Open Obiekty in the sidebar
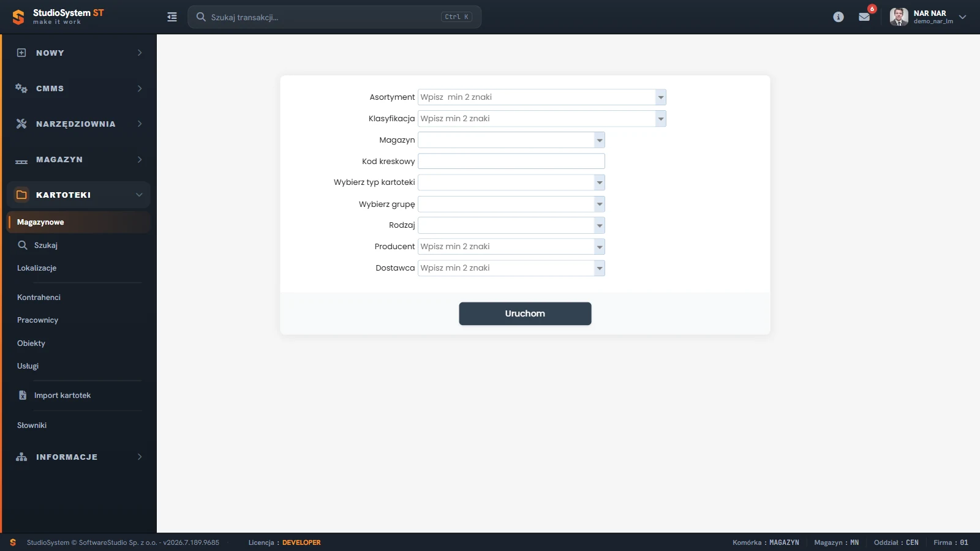The height and width of the screenshot is (551, 980). tap(31, 343)
